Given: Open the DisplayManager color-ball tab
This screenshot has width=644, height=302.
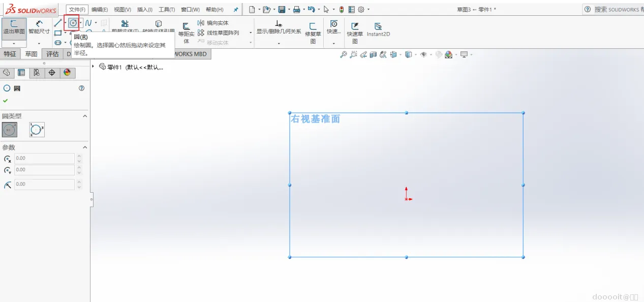Looking at the screenshot, I should click(x=67, y=73).
